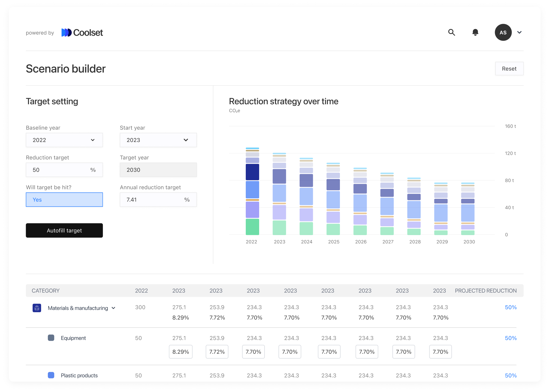Screen dimensions: 549x392
Task: Select the Yes target status field
Action: pos(64,200)
